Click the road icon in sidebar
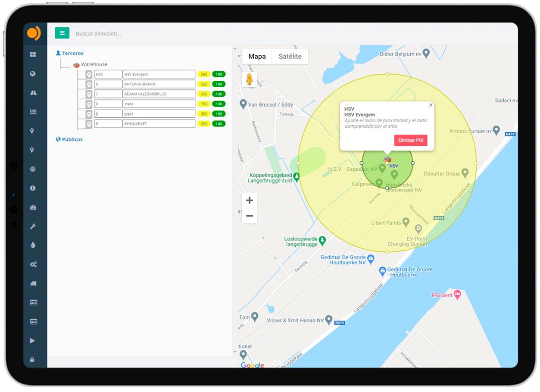 pos(33,93)
